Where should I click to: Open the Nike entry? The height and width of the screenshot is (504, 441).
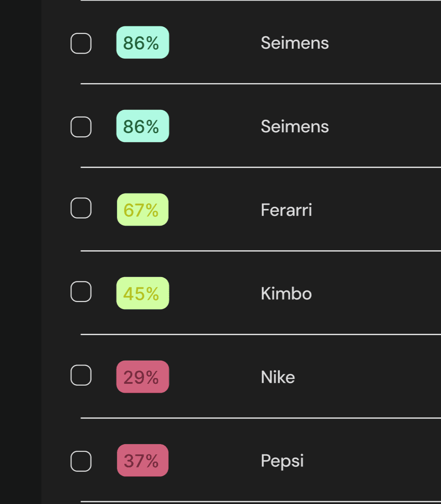point(278,377)
